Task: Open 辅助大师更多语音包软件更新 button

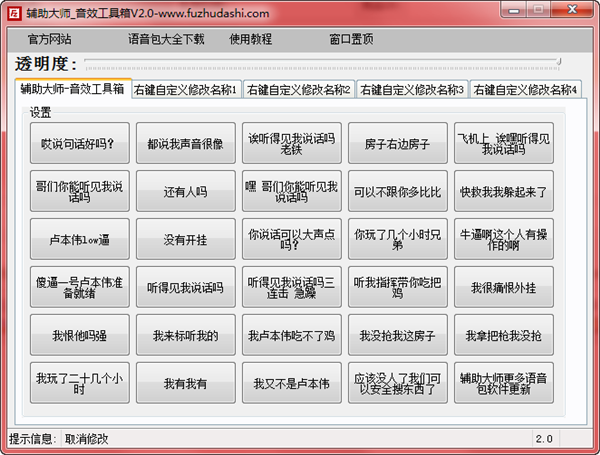Action: (504, 383)
